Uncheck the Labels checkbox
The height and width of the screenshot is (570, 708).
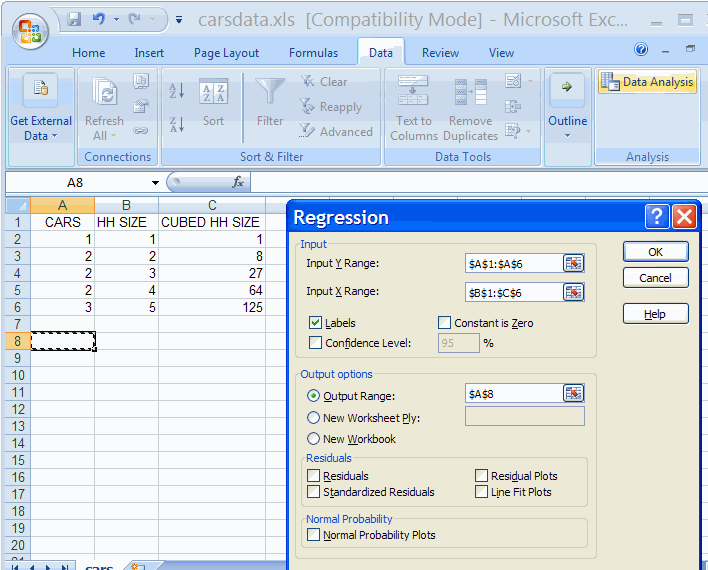tap(316, 323)
